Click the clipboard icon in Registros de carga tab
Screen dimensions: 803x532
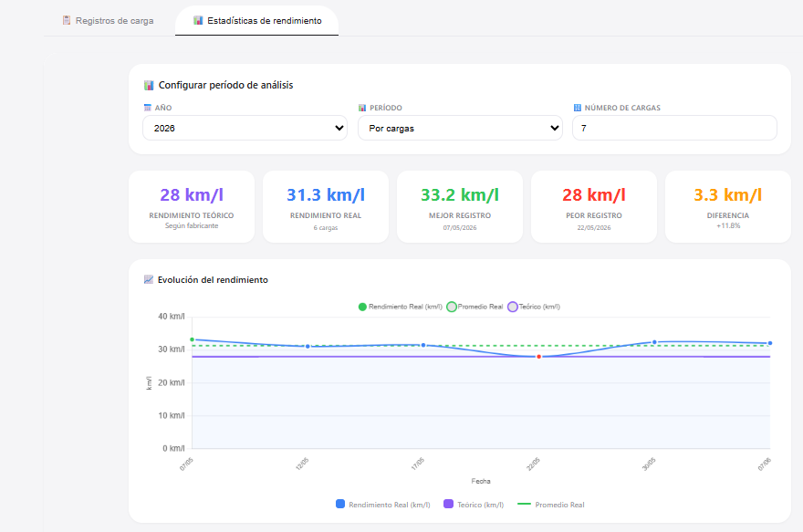click(x=66, y=20)
